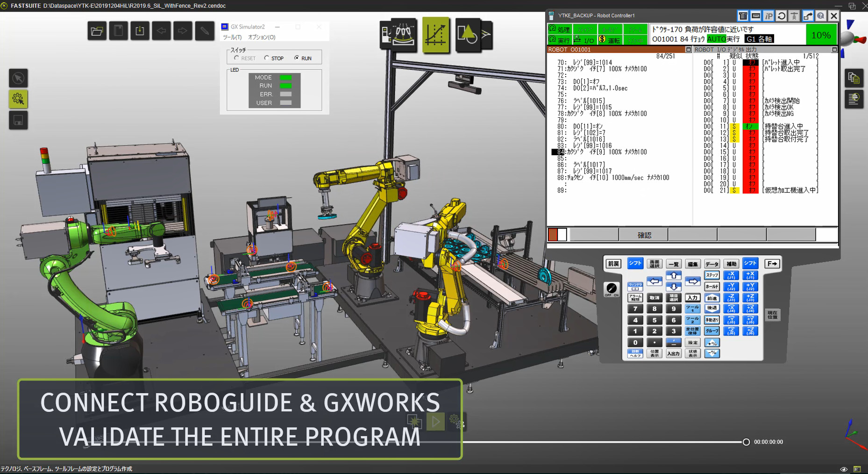Click the keyboard icon in controller titlebar
The width and height of the screenshot is (868, 474).
point(756,16)
